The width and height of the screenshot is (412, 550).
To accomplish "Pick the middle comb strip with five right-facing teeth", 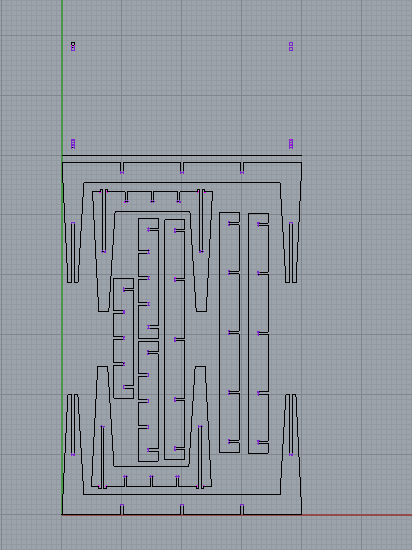I will 175,339.
